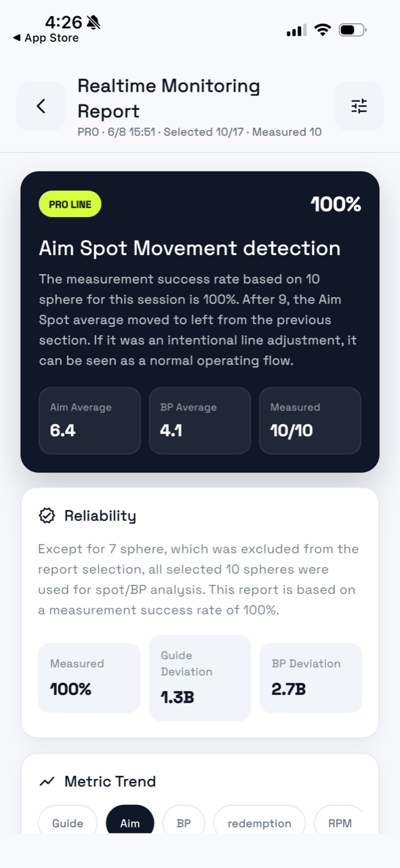400x868 pixels.
Task: Tap the Measured 10/10 card
Action: coord(310,420)
